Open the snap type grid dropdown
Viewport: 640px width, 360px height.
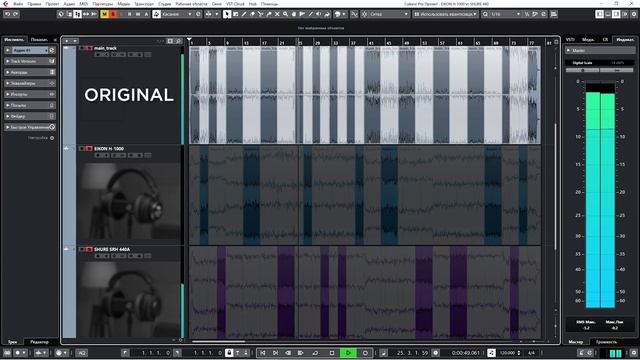point(388,14)
